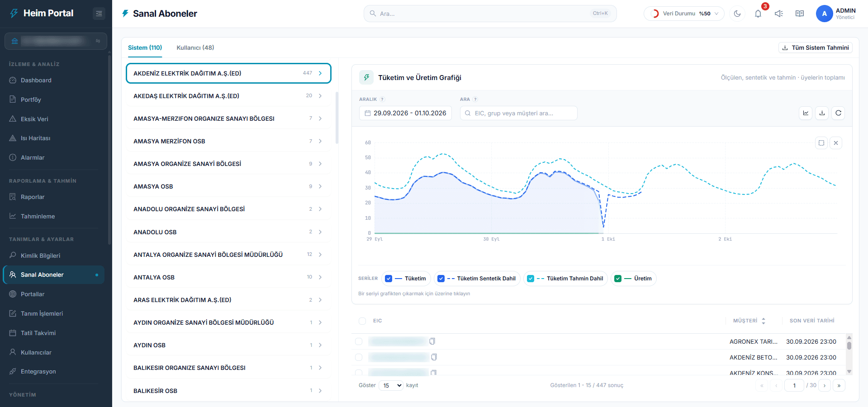
Task: Switch to the Kullanıcı (48) tab
Action: pyautogui.click(x=195, y=47)
